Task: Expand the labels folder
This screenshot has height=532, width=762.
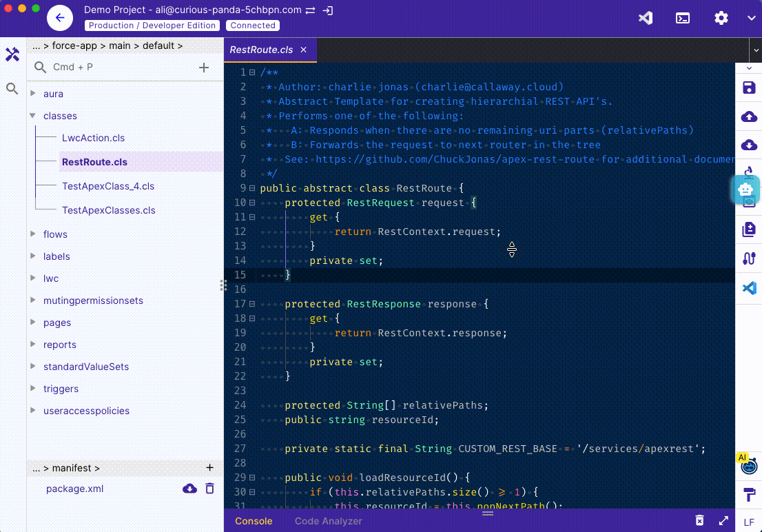Action: click(33, 256)
